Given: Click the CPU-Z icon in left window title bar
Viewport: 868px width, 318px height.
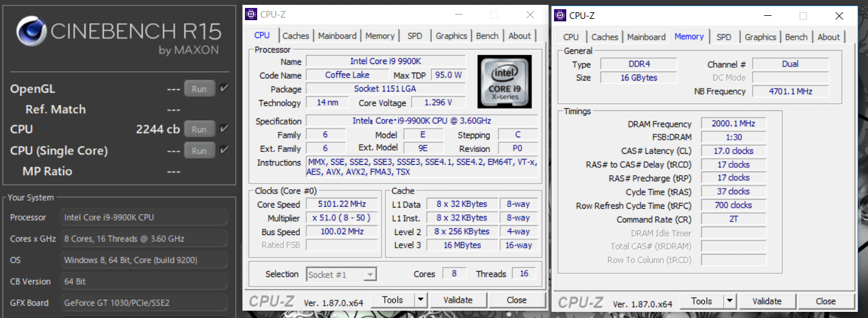Looking at the screenshot, I should point(250,15).
